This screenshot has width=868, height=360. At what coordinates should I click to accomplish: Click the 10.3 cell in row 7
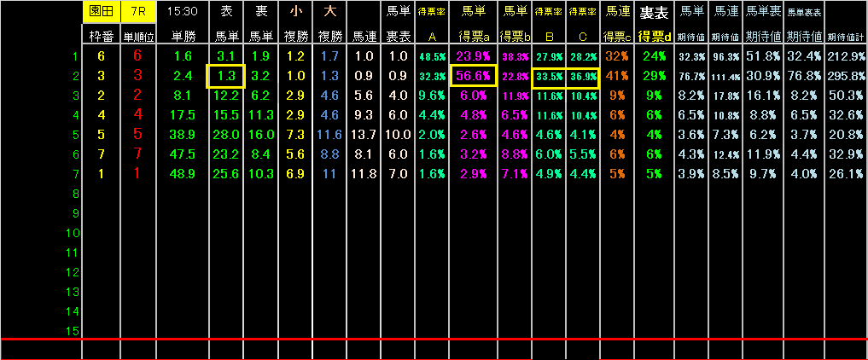pos(260,174)
